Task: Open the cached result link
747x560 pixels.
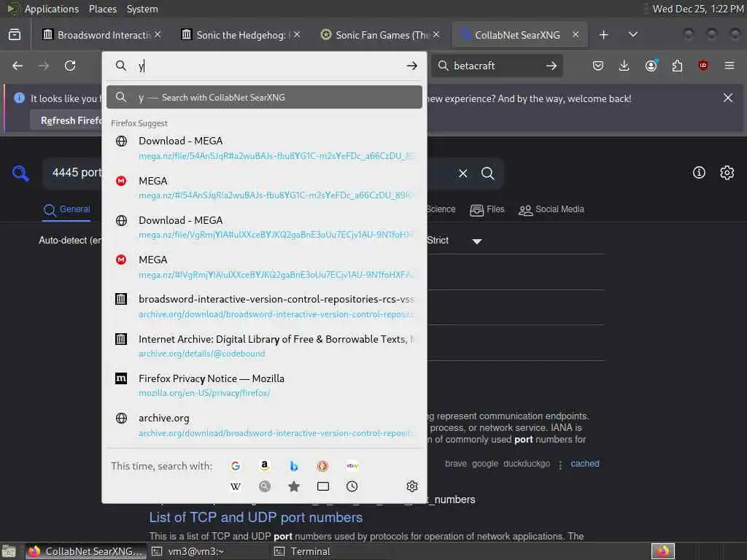Action: (x=585, y=463)
